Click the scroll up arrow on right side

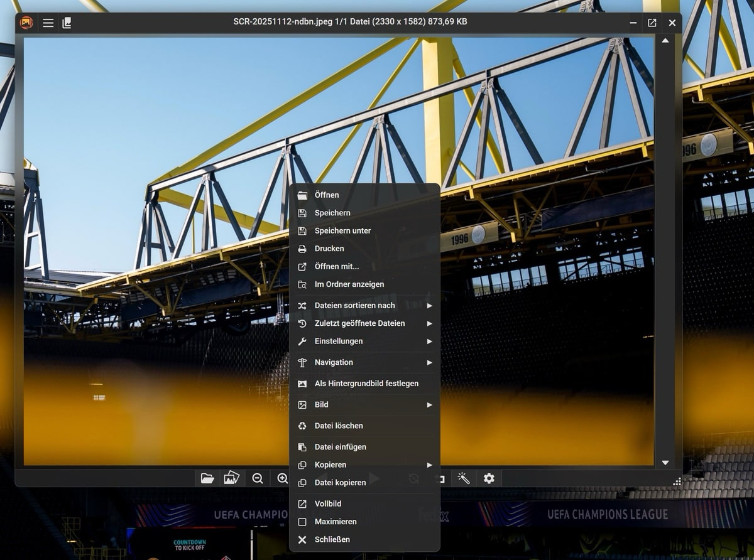point(665,41)
